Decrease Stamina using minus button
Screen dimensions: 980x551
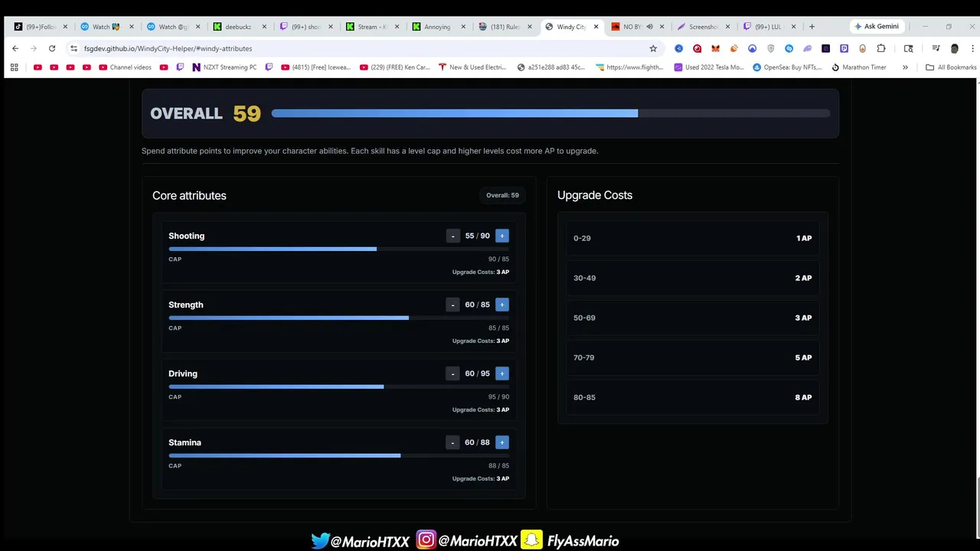point(452,442)
